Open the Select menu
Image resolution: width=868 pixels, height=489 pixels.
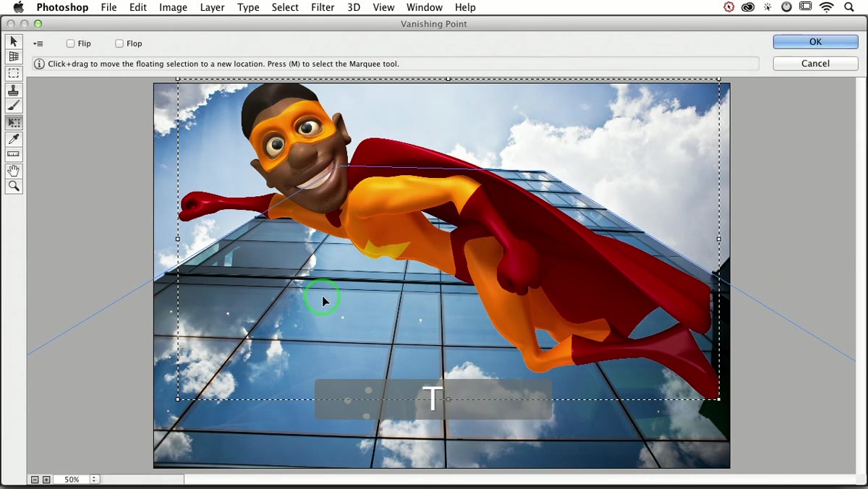(x=285, y=7)
